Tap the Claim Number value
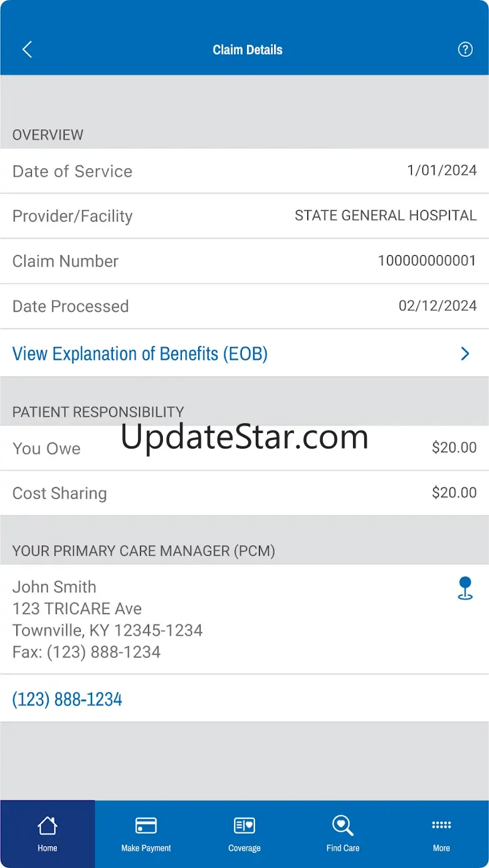This screenshot has height=868, width=489. [427, 261]
